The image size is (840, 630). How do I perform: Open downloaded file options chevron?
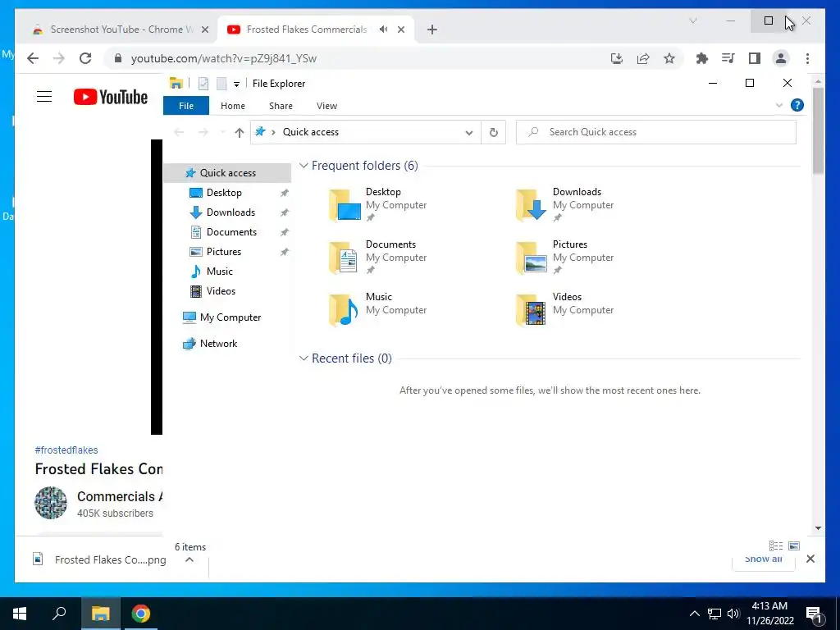tap(189, 559)
